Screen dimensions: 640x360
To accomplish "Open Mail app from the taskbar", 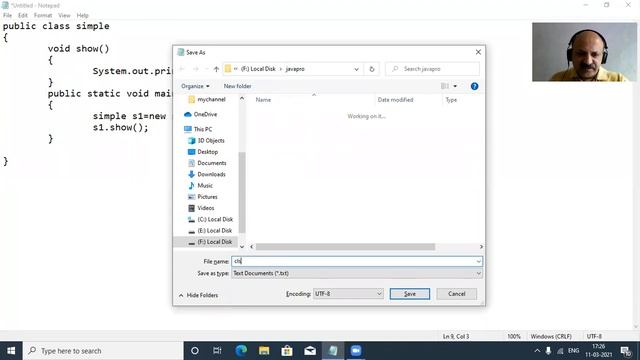I will [x=310, y=351].
